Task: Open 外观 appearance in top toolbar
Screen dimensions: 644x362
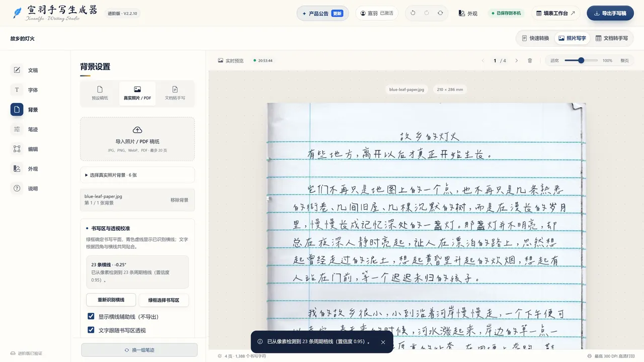Action: 468,14
